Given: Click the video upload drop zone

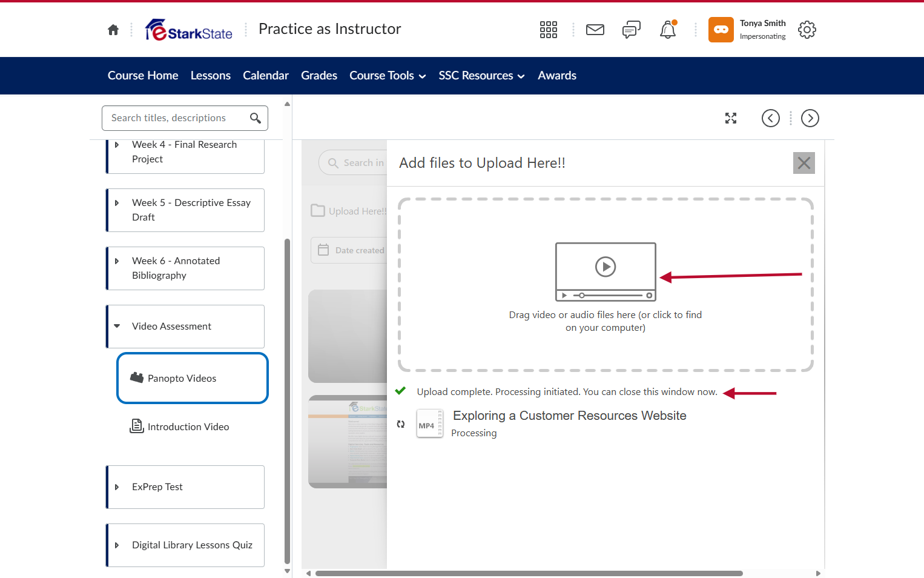Looking at the screenshot, I should coord(606,285).
